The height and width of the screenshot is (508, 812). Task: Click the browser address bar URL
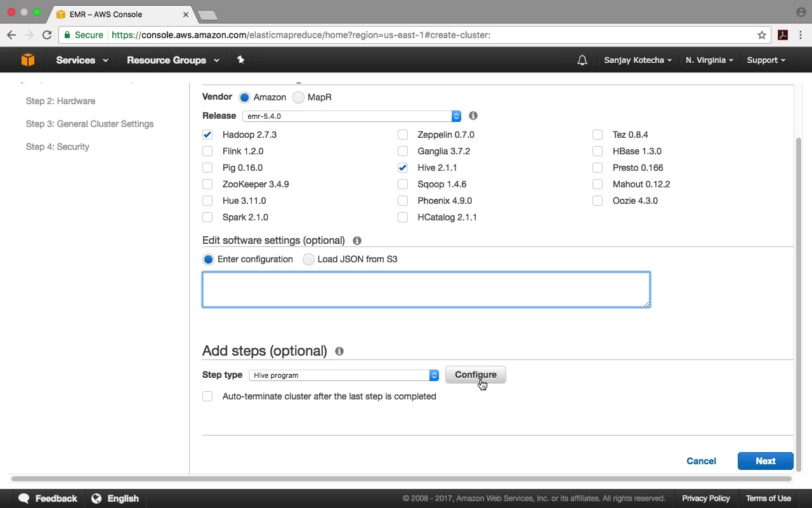pos(301,35)
